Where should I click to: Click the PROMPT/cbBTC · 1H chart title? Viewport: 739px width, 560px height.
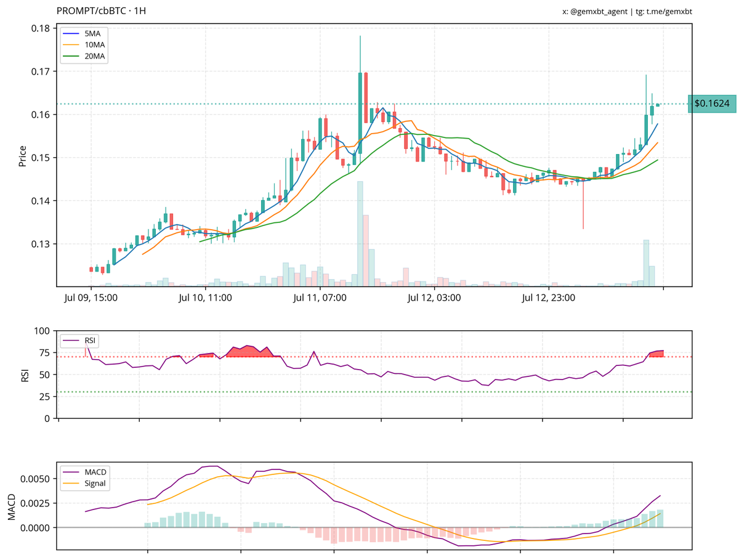(102, 11)
